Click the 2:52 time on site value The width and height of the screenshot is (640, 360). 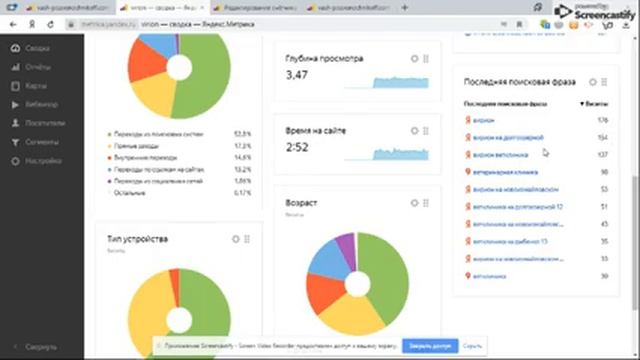click(297, 147)
